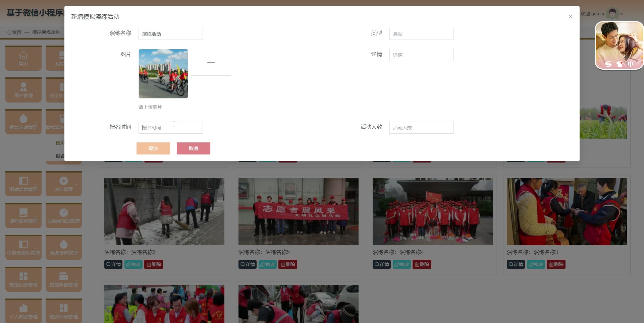Expand the chevron on the 课程信息管理 tile
This screenshot has height=323, width=644.
point(36,216)
